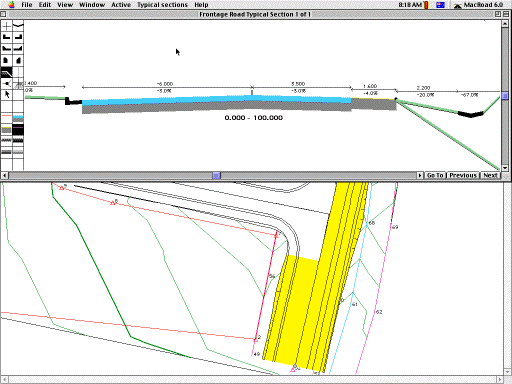Select the highlighted batter slope tool
Viewport: 512px width, 384px height.
tap(6, 72)
